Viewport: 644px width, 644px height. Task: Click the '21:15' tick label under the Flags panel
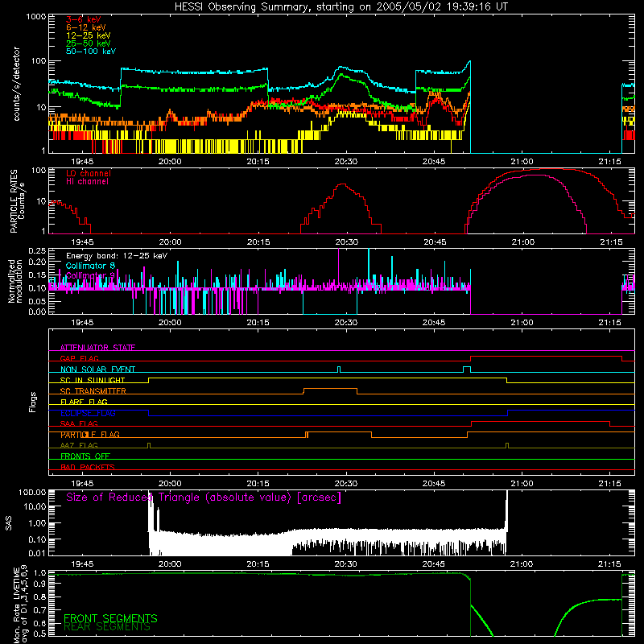[x=610, y=484]
